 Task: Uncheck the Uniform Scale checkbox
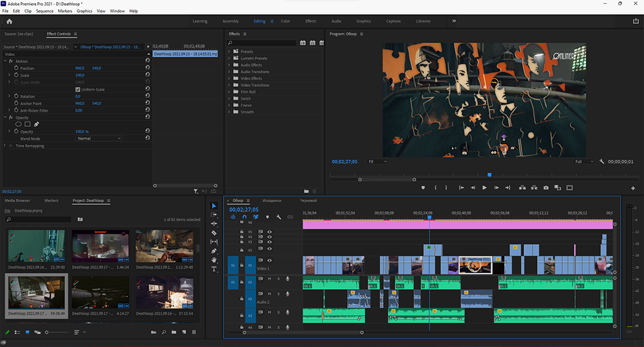(x=78, y=89)
